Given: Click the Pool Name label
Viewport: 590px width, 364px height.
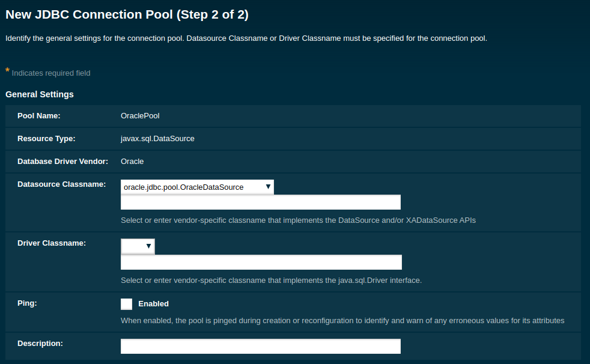Looking at the screenshot, I should point(39,116).
